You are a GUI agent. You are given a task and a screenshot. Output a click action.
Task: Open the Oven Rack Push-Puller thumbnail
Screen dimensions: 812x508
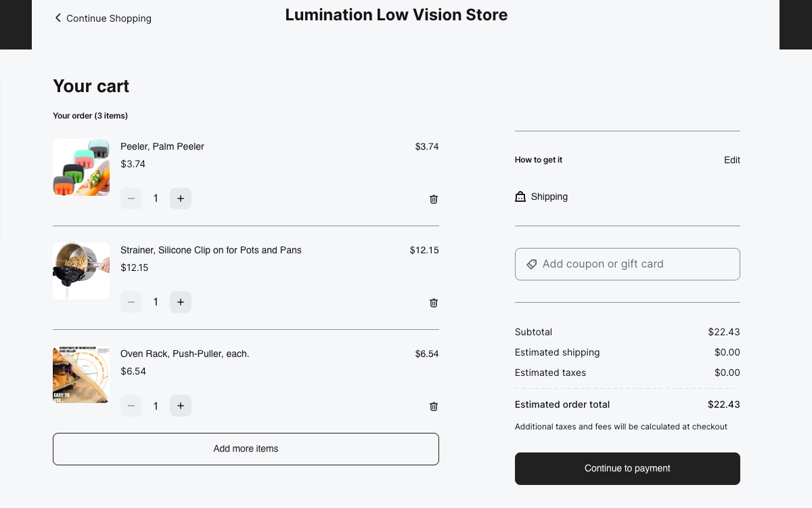point(81,375)
